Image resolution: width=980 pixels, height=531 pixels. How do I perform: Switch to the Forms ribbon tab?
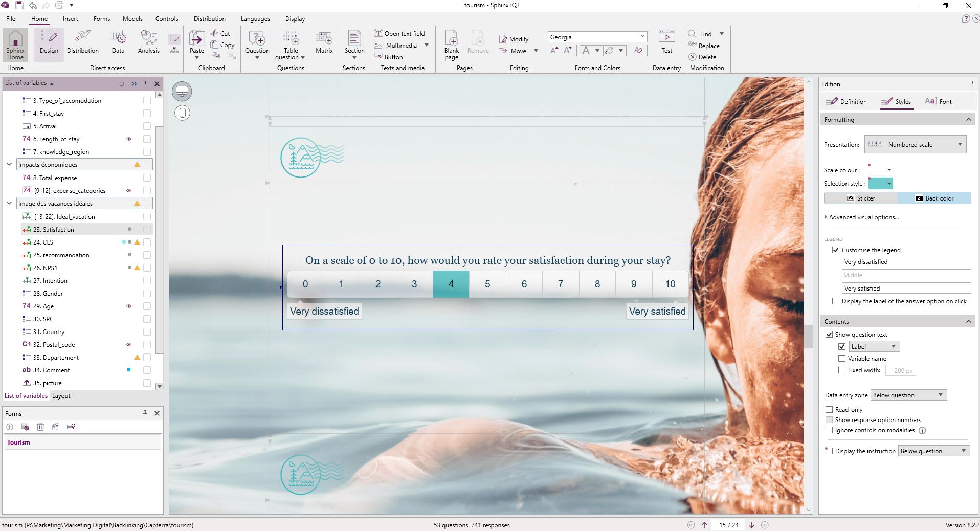[101, 18]
